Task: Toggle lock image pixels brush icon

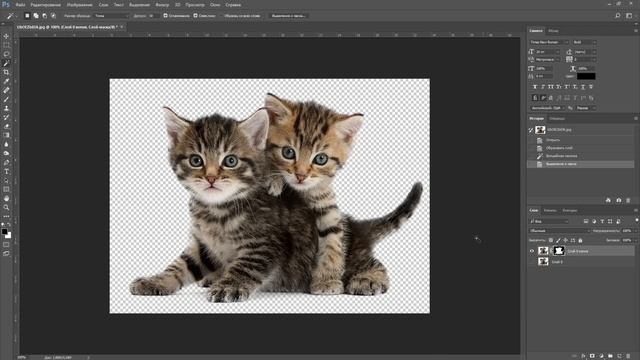Action: pyautogui.click(x=558, y=240)
